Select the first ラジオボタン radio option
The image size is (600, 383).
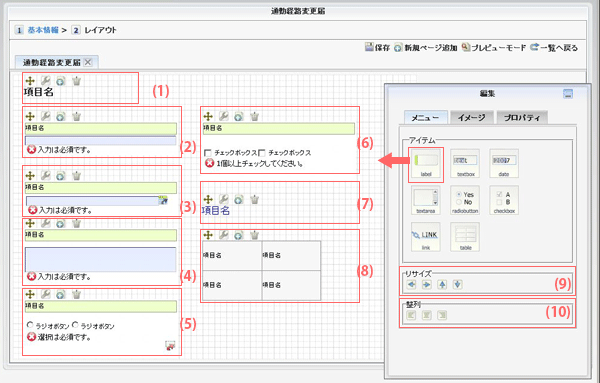pyautogui.click(x=30, y=325)
